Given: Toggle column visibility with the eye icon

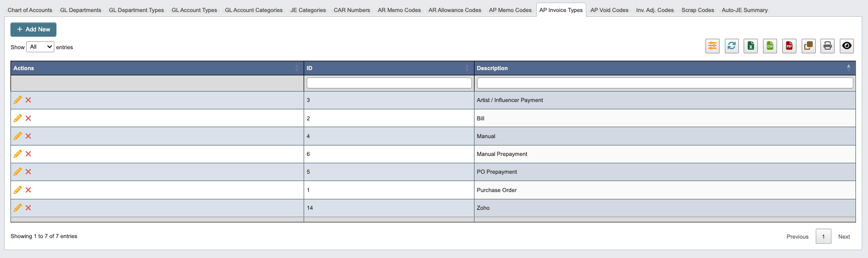Looking at the screenshot, I should (847, 46).
